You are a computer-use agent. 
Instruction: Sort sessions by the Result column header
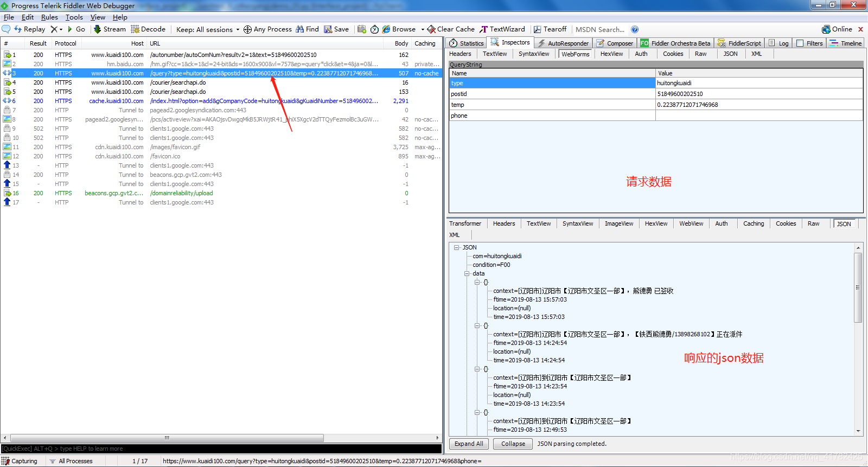[38, 43]
